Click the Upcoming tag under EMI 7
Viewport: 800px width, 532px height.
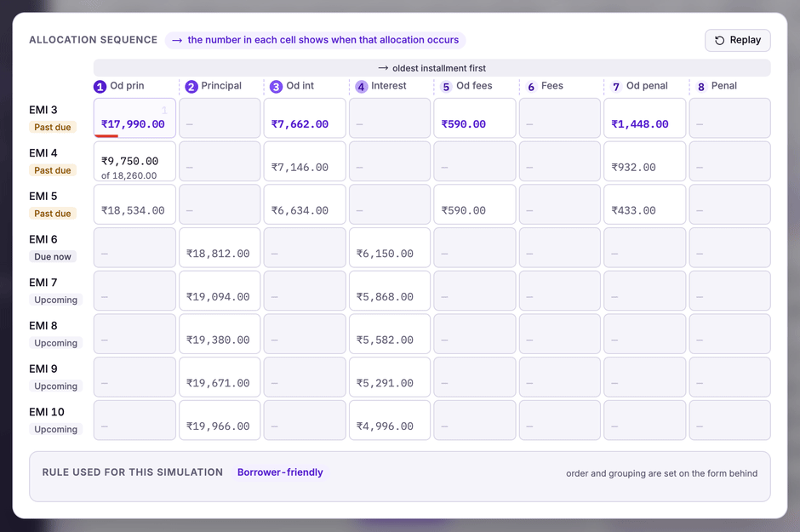[x=55, y=300]
